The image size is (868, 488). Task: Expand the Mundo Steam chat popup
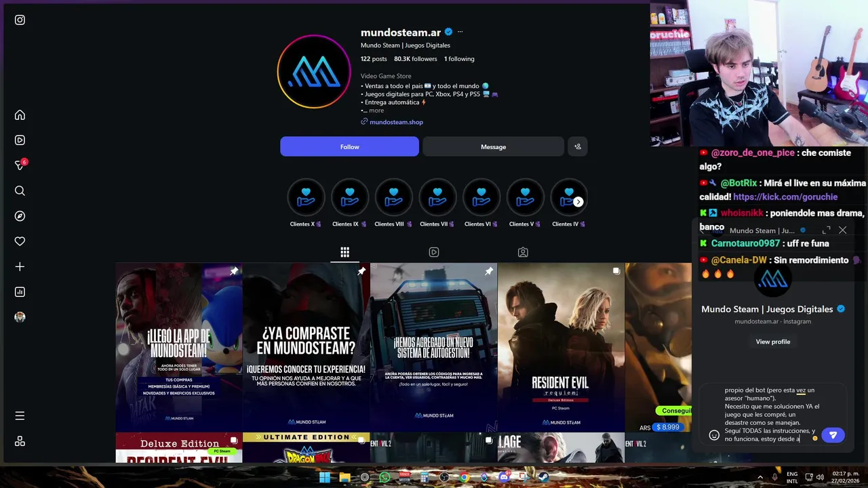tap(827, 230)
